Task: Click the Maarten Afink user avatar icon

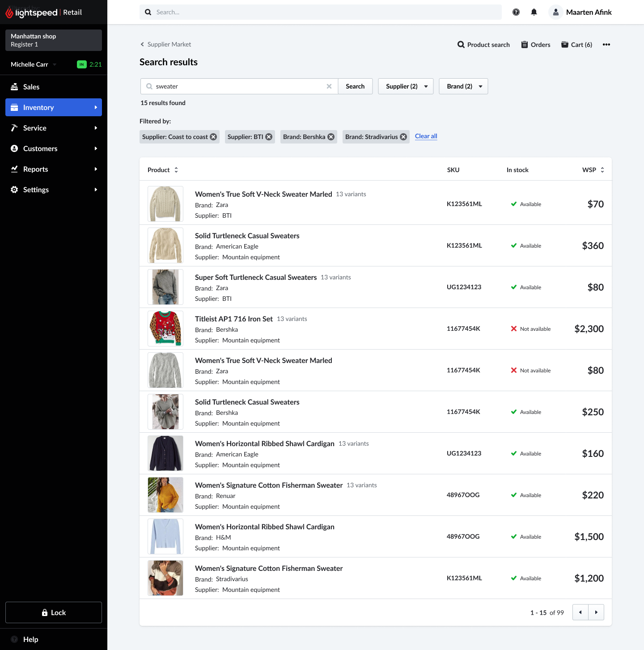Action: point(555,12)
